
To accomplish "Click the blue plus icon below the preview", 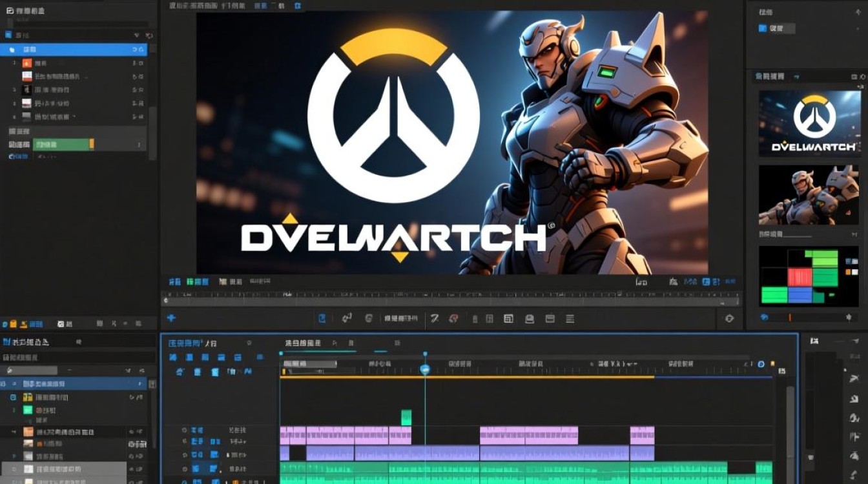I will pyautogui.click(x=171, y=318).
